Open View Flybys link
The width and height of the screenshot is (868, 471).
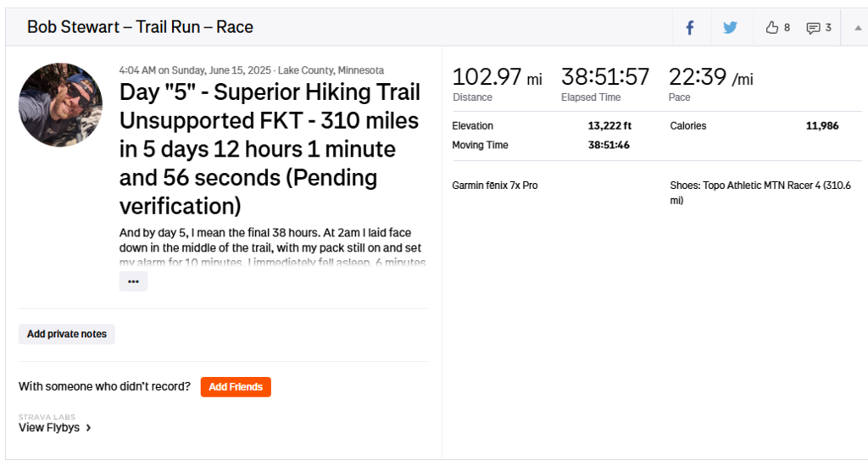point(55,428)
